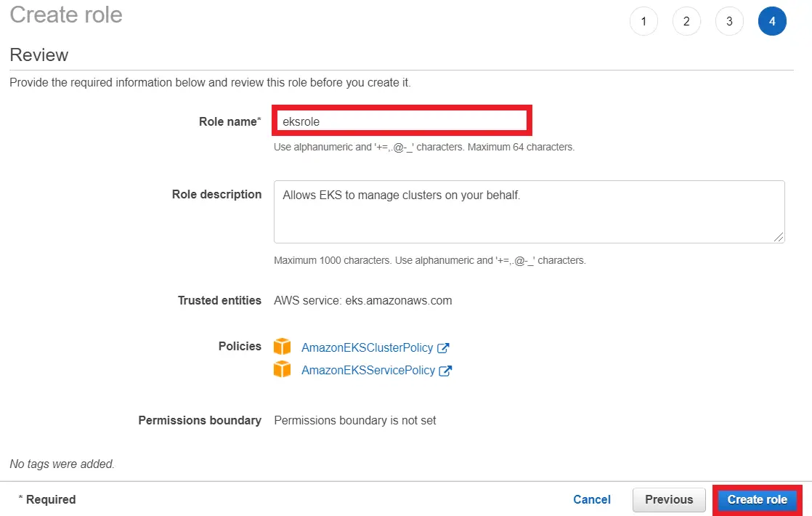Viewport: 812px width, 516px height.
Task: Click inside the Role description textarea
Action: (x=529, y=211)
